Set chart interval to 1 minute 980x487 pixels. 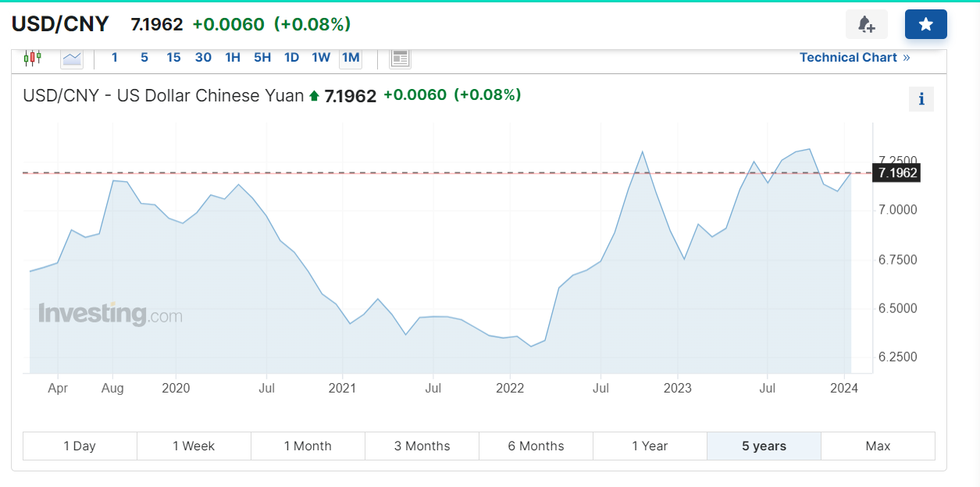click(115, 58)
